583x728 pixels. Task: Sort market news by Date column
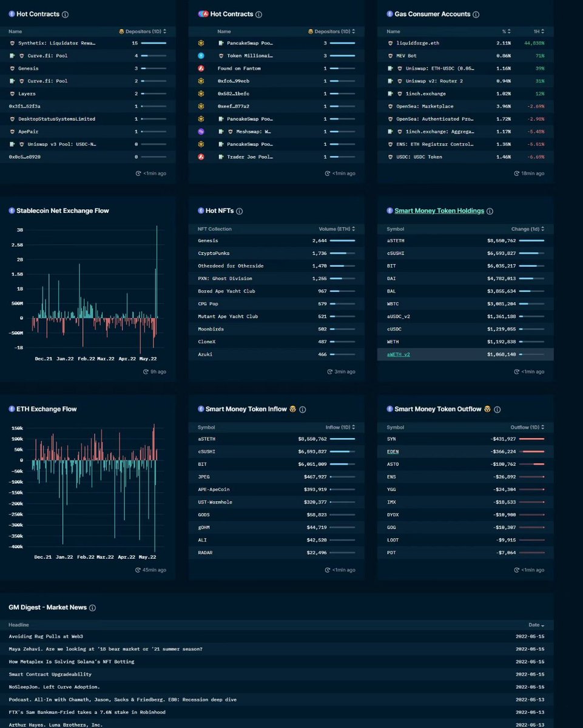click(x=536, y=625)
